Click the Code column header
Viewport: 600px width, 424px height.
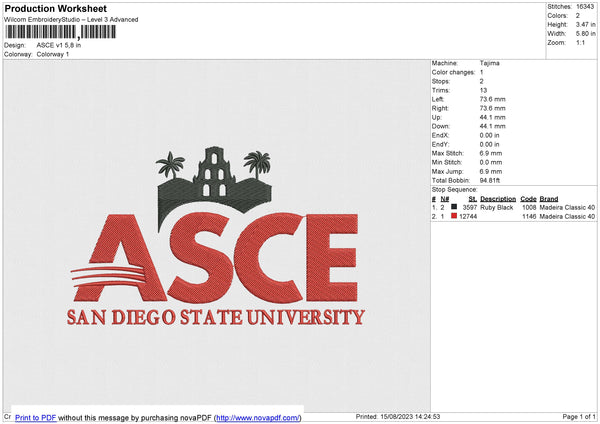pyautogui.click(x=528, y=198)
